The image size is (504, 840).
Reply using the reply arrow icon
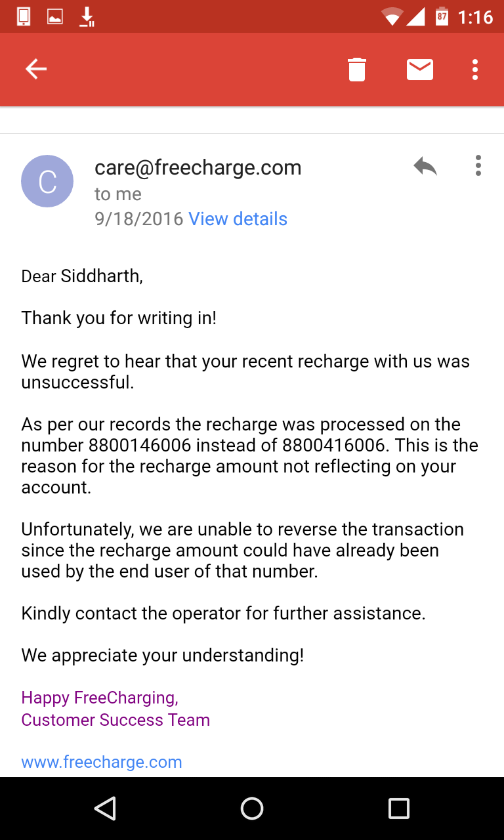425,167
